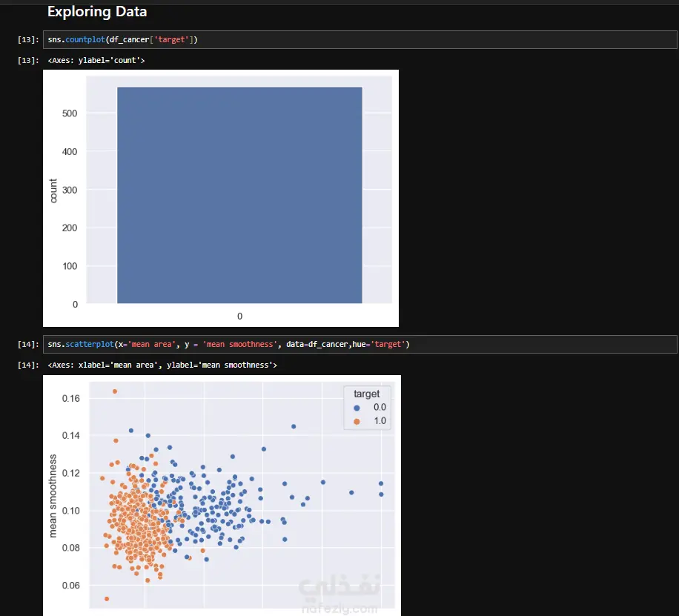The image size is (679, 616).
Task: Click the orange 1.0 legend marker
Action: tap(357, 422)
